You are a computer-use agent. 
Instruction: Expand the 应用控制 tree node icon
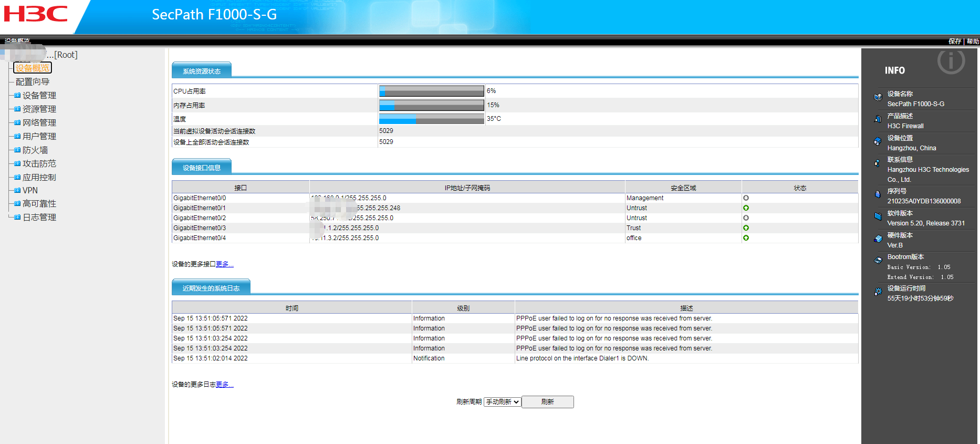[x=17, y=177]
